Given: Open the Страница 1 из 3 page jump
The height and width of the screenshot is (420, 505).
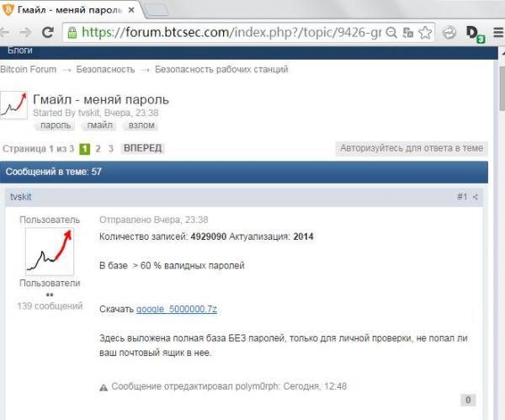Looking at the screenshot, I should [38, 149].
